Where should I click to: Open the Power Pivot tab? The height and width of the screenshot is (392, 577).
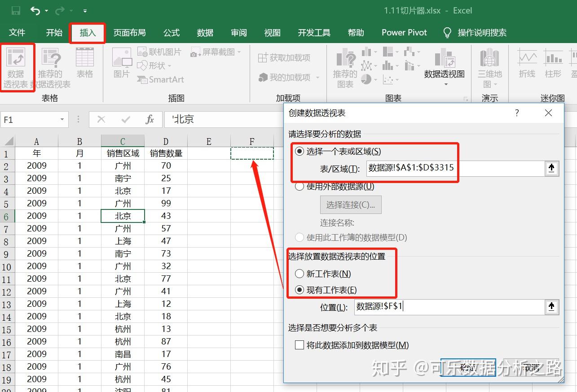(x=404, y=33)
